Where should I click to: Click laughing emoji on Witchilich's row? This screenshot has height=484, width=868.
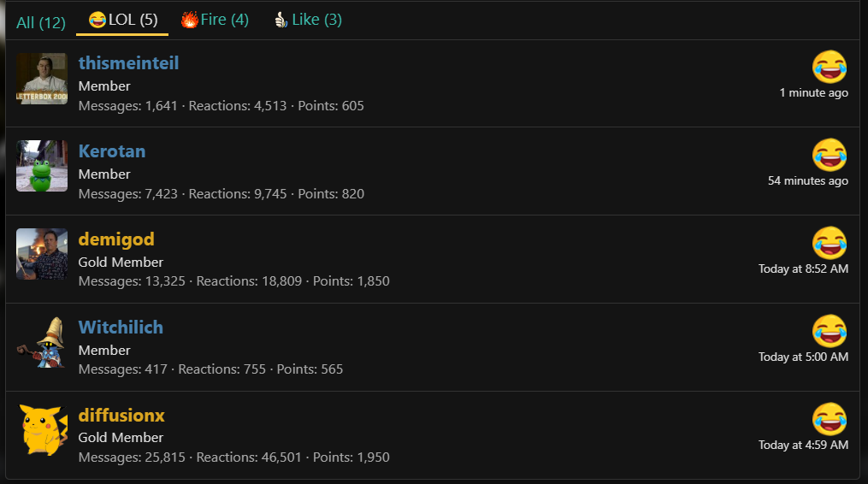[830, 331]
